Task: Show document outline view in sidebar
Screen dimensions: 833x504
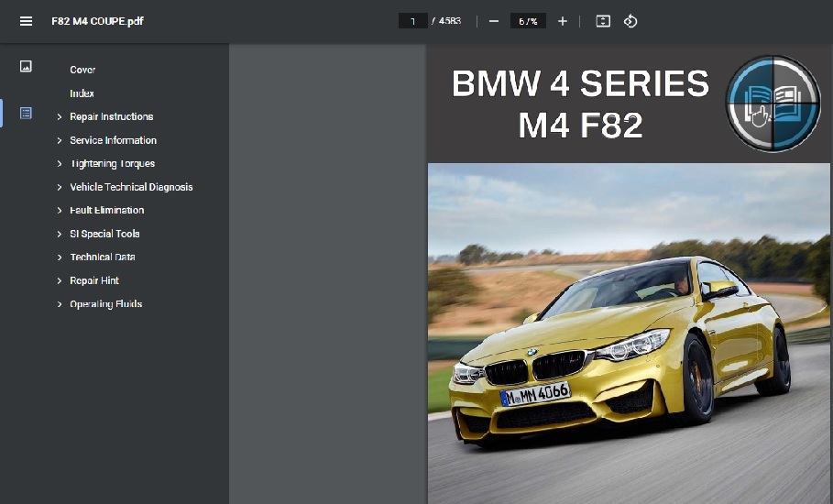Action: (26, 113)
